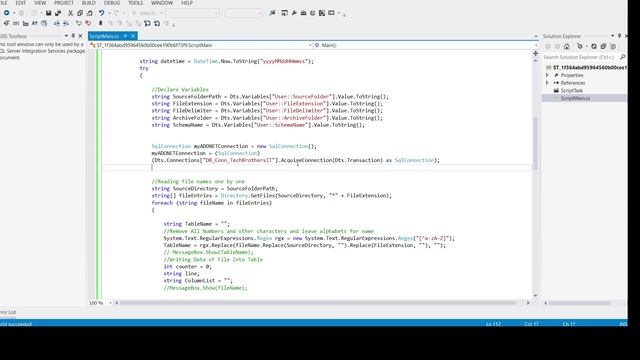Open the WINDOW menu
The height and width of the screenshot is (360, 640).
click(162, 3)
